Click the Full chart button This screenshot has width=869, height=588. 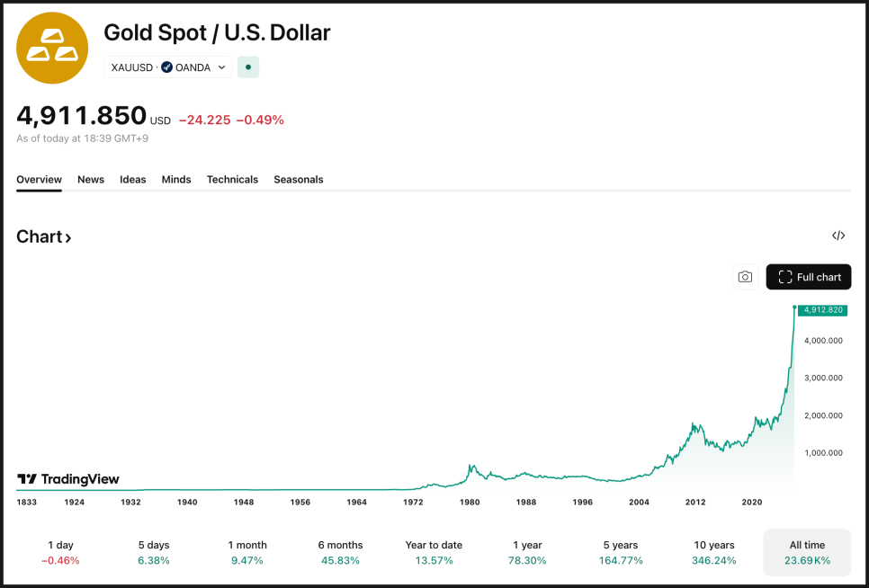(x=809, y=277)
